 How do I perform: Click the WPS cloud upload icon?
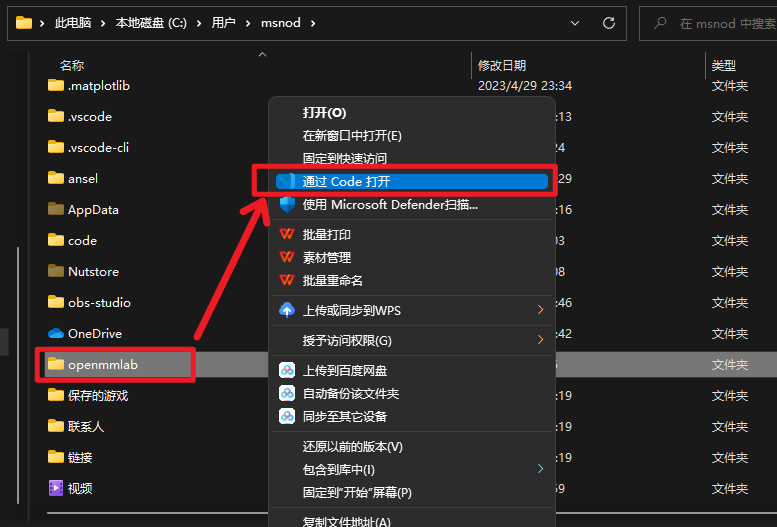(x=287, y=310)
